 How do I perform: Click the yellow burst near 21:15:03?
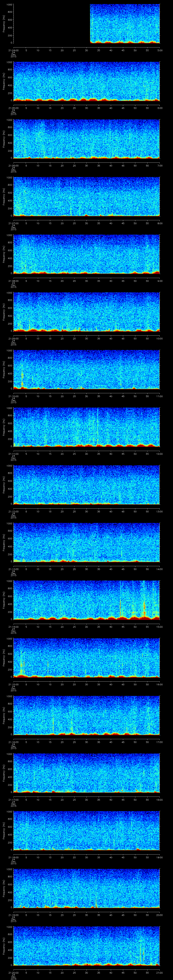[x=21, y=664]
